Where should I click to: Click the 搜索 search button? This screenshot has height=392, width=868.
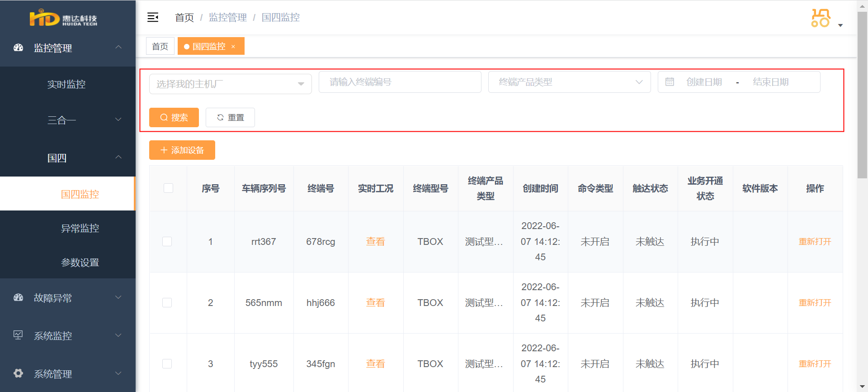click(174, 117)
